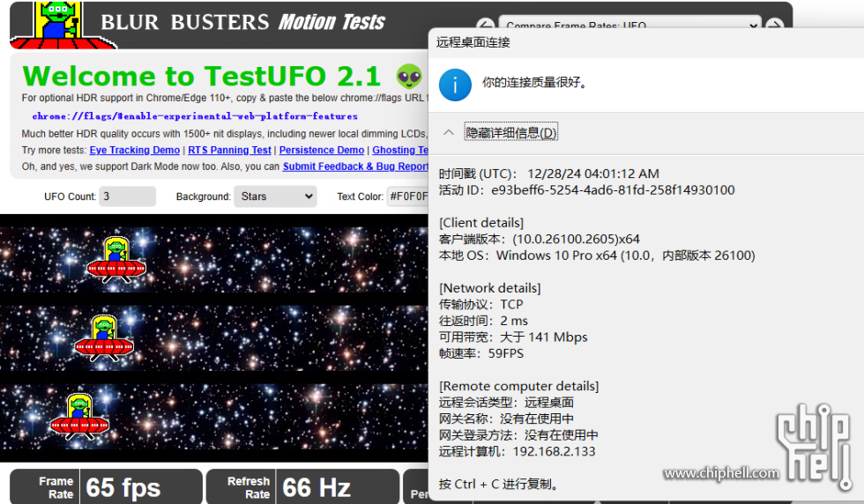Click the [Remote computer details] header
Viewport: 864px width, 504px height.
point(518,386)
